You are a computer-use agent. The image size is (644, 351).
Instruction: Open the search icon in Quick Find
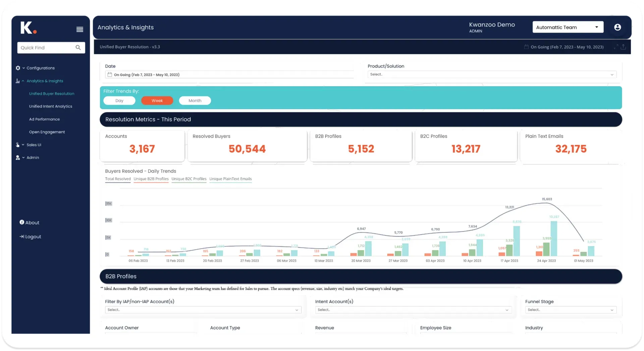[x=78, y=47]
